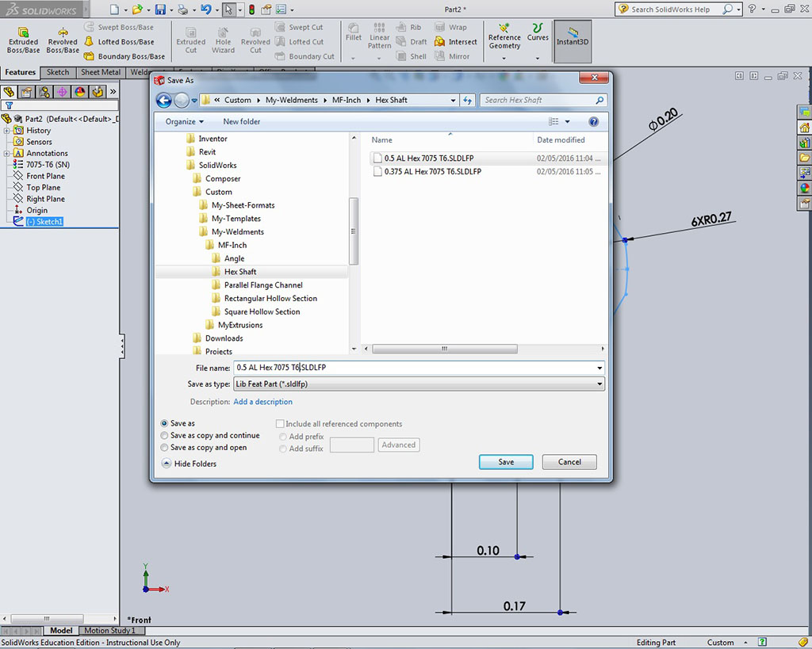812x649 pixels.
Task: Select the 0.375 AL Hex 7075 T6.SLDLFP file
Action: 432,171
